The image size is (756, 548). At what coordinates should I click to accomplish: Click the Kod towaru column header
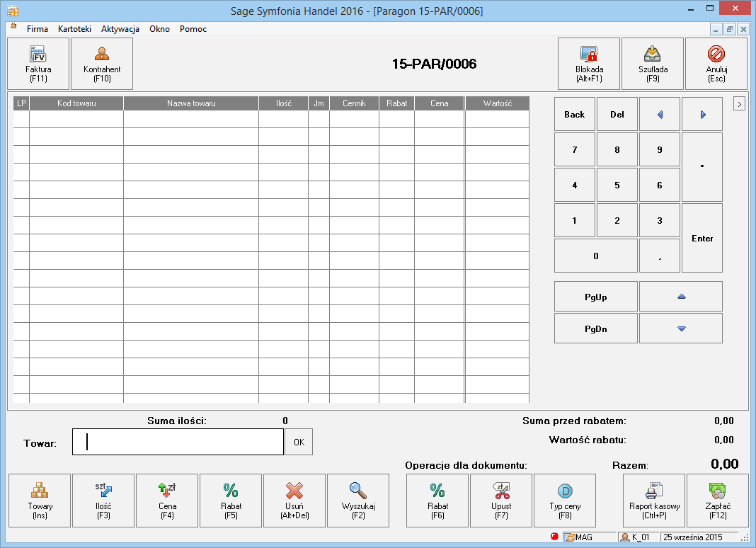click(76, 103)
